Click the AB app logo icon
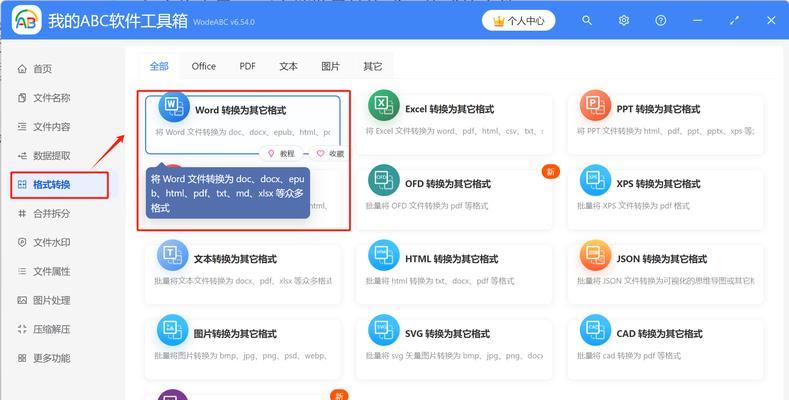This screenshot has width=789, height=400. [27, 20]
